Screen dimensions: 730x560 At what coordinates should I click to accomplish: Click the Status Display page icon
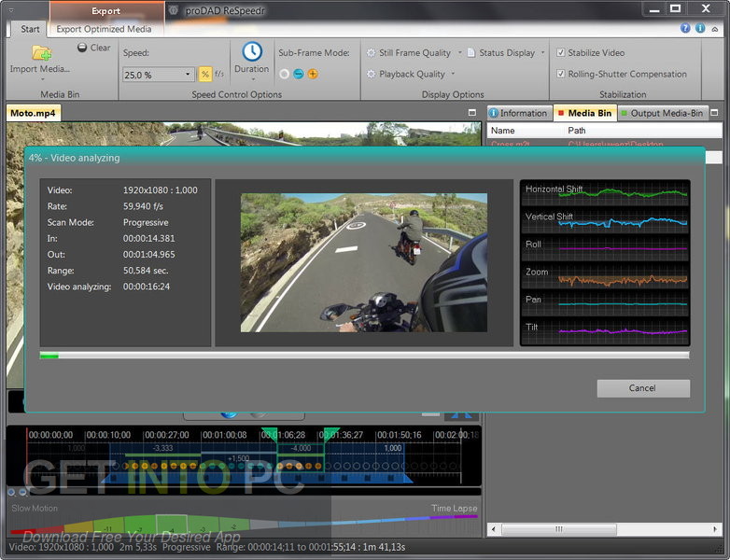point(471,52)
